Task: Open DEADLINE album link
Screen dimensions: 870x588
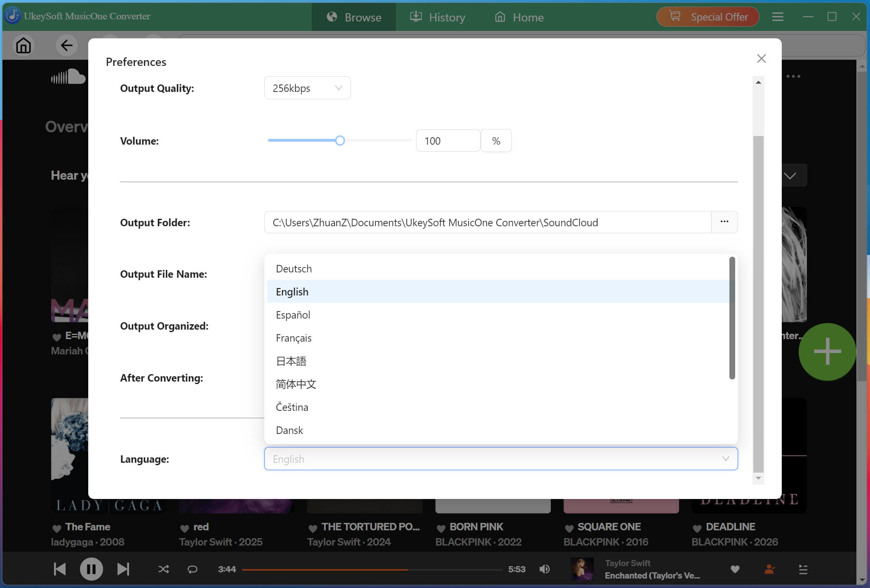Action: click(x=730, y=527)
